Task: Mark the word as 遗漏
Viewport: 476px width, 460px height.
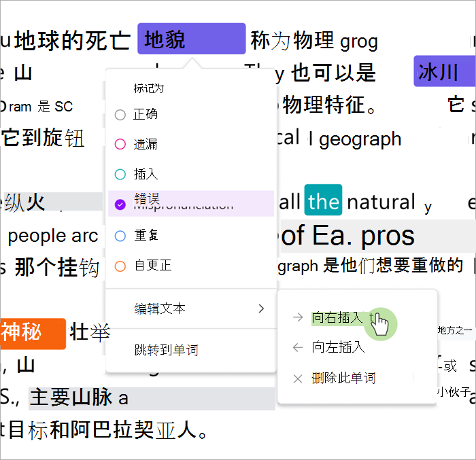Action: point(191,144)
